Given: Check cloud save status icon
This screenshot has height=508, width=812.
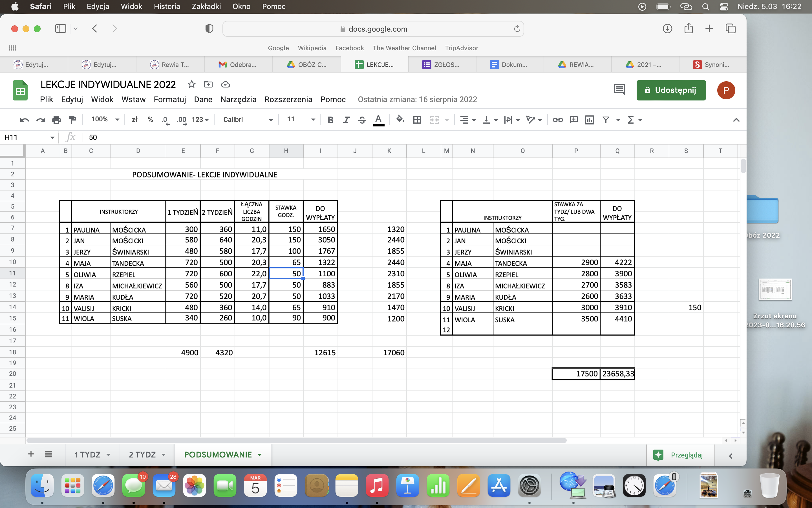Looking at the screenshot, I should coord(226,84).
